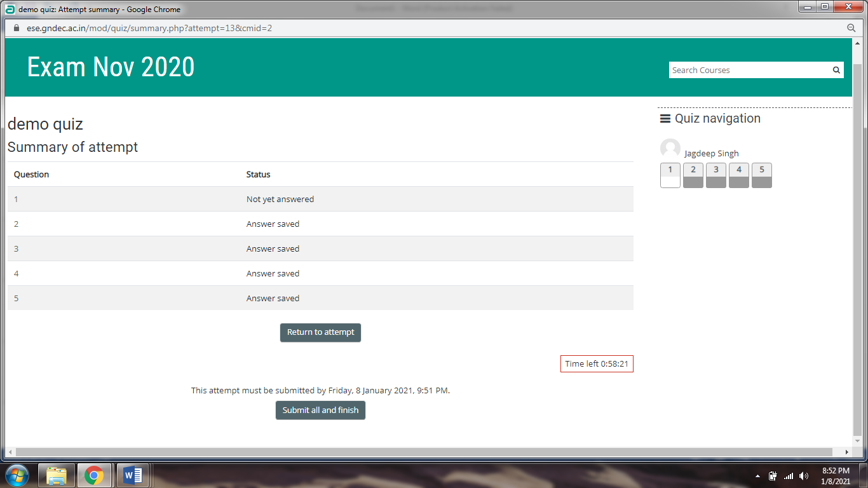Open question 2 link in summary table

tap(17, 224)
